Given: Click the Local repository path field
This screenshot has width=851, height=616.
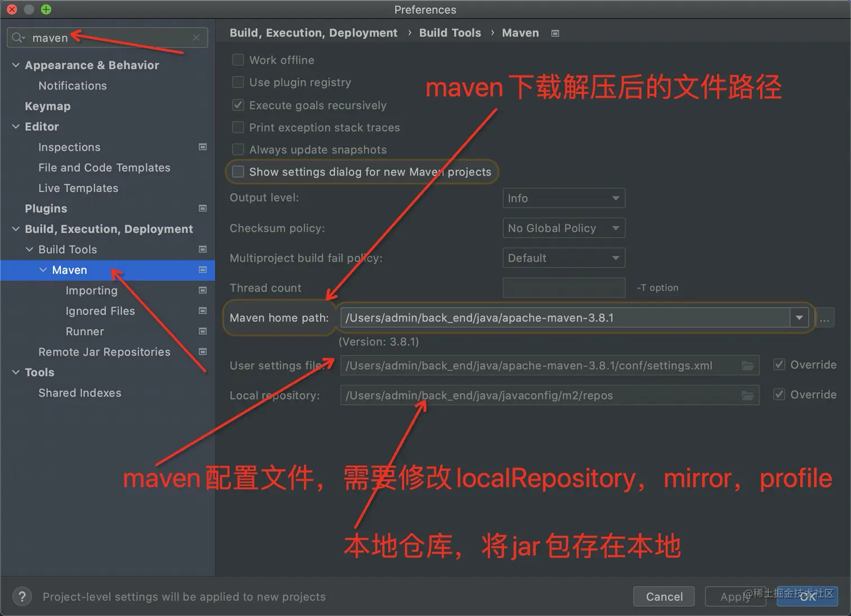Looking at the screenshot, I should point(549,395).
